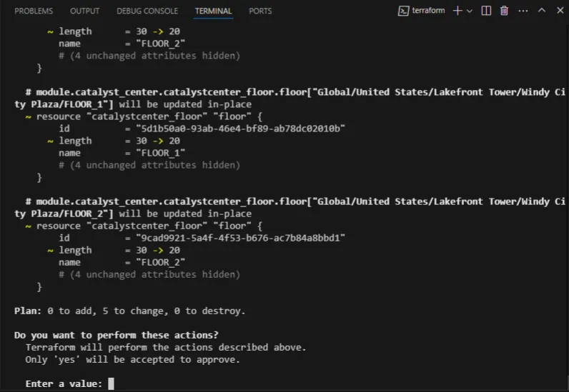The image size is (569, 392).
Task: Select the TERMINAL tab
Action: click(x=213, y=11)
